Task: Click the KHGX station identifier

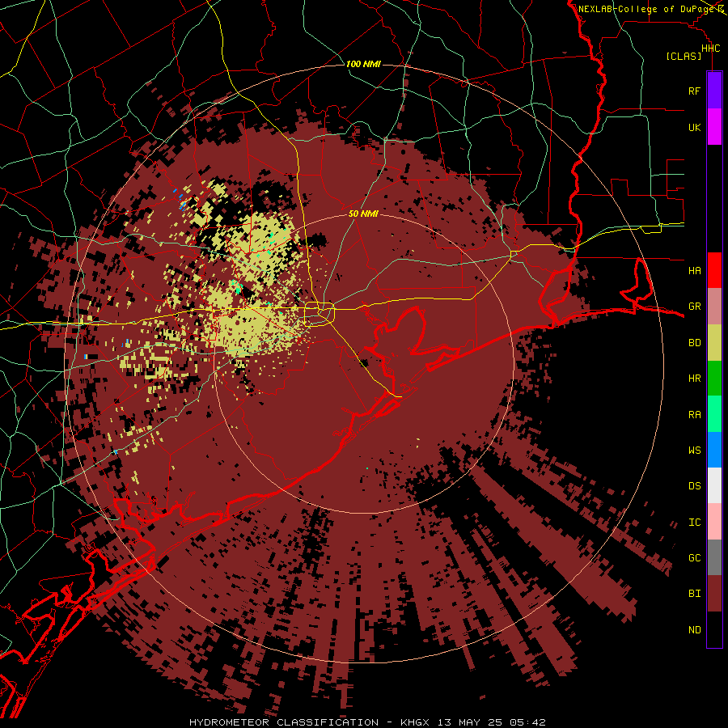Action: [x=416, y=722]
